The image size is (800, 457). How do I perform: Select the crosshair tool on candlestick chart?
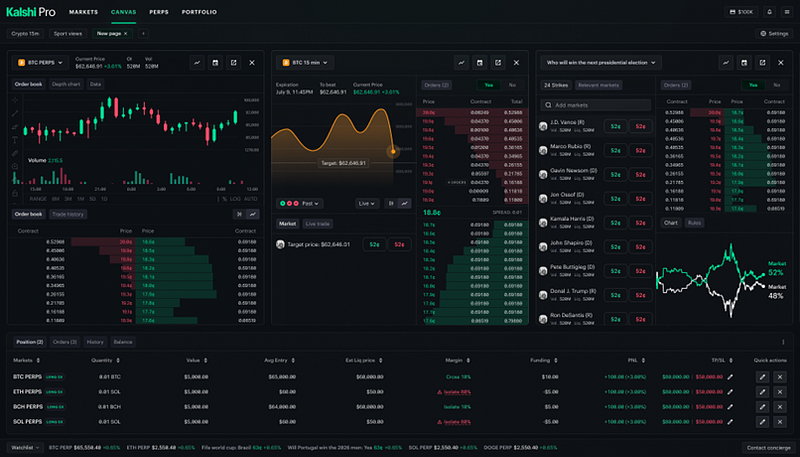15,100
